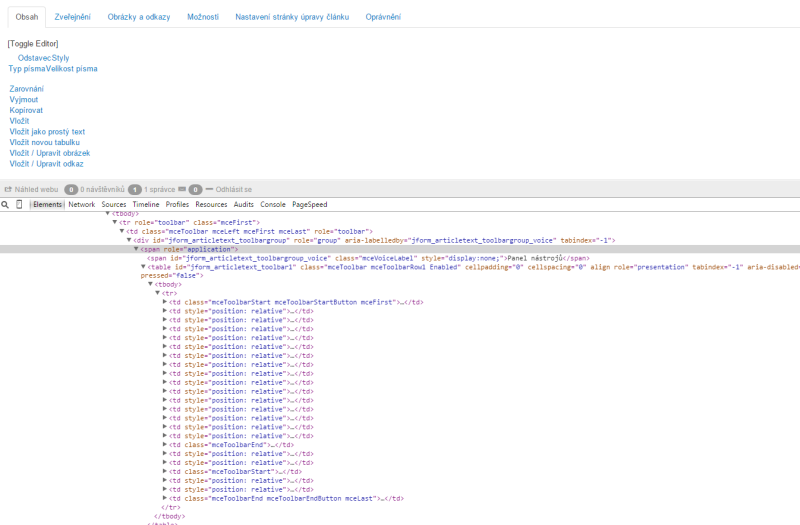This screenshot has height=525, width=800.
Task: Click the Odhlásit se link
Action: pos(234,190)
